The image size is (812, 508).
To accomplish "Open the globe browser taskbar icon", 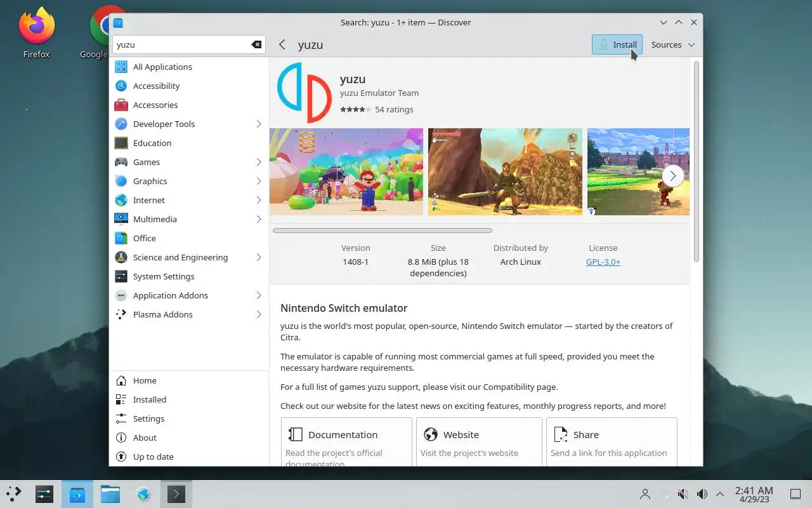I will (x=143, y=494).
